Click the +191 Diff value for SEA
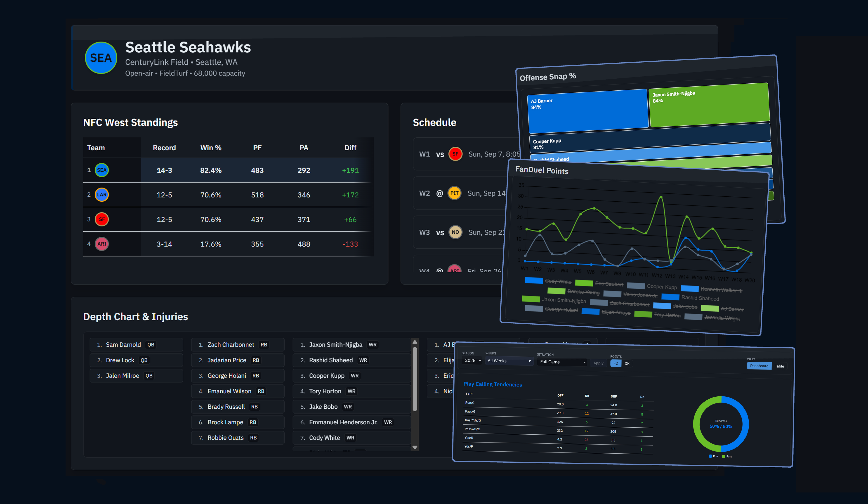868x504 pixels. point(350,170)
